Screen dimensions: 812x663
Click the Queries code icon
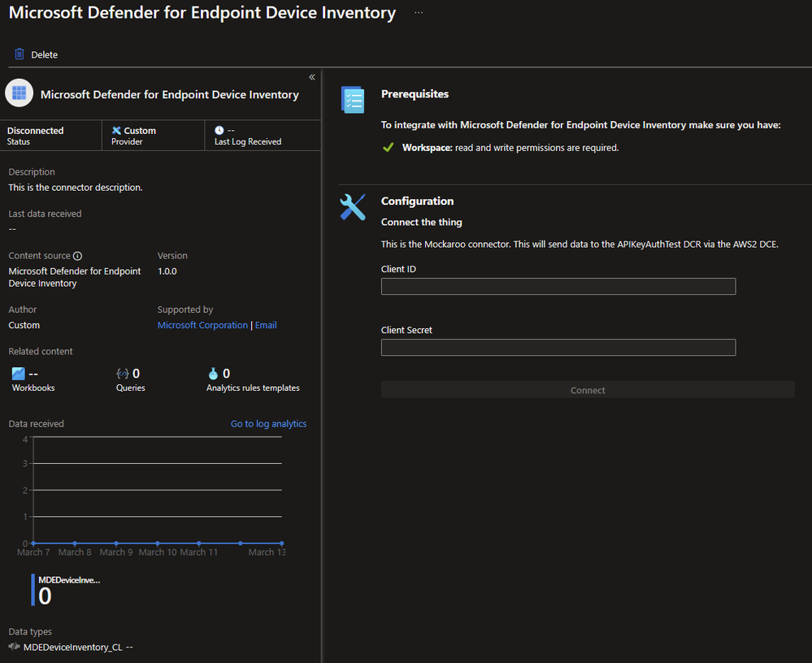pyautogui.click(x=123, y=373)
